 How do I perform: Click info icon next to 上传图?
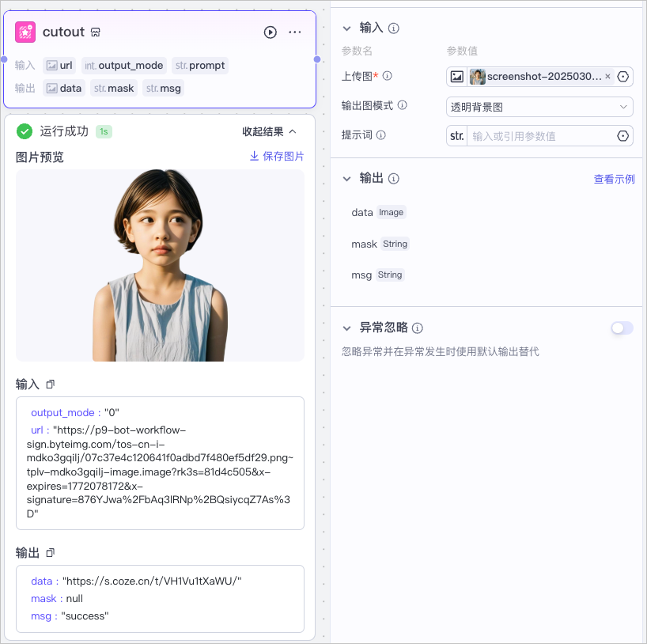[x=387, y=76]
